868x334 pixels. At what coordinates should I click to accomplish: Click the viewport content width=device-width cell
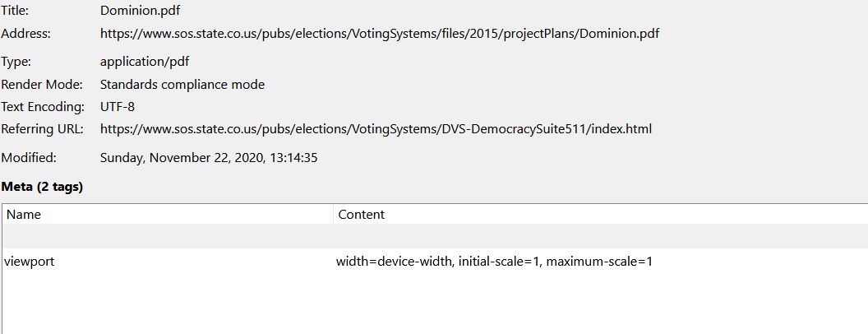[x=494, y=262]
